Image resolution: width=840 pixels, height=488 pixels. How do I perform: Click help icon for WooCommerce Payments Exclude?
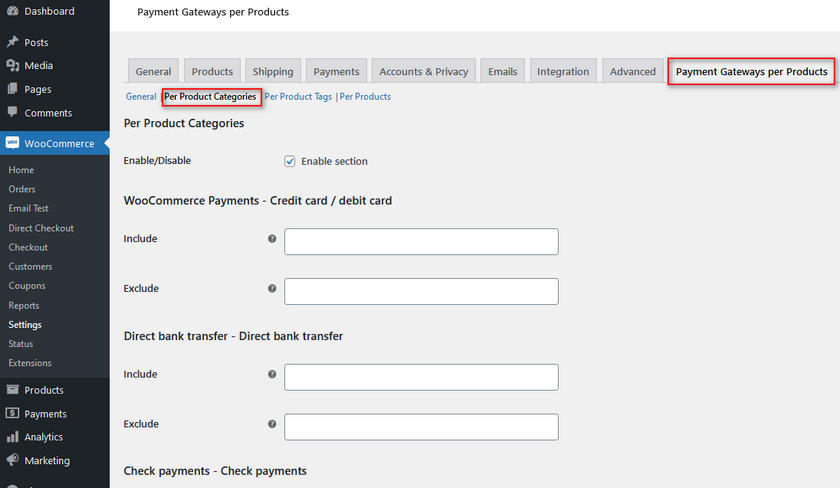pyautogui.click(x=272, y=289)
